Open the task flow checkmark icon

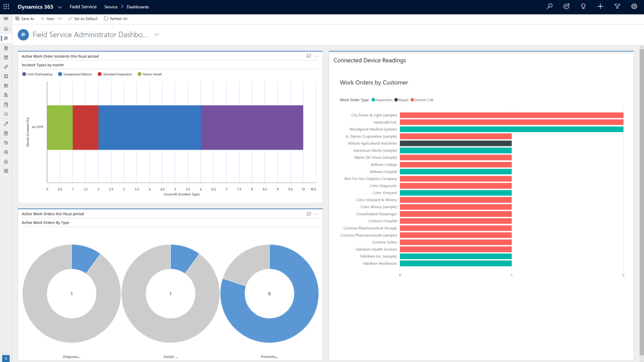coord(566,6)
